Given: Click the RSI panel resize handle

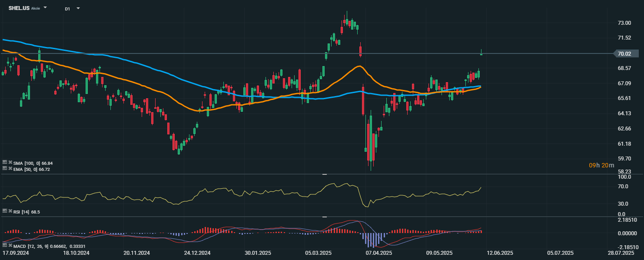Looking at the screenshot, I should (x=324, y=174).
